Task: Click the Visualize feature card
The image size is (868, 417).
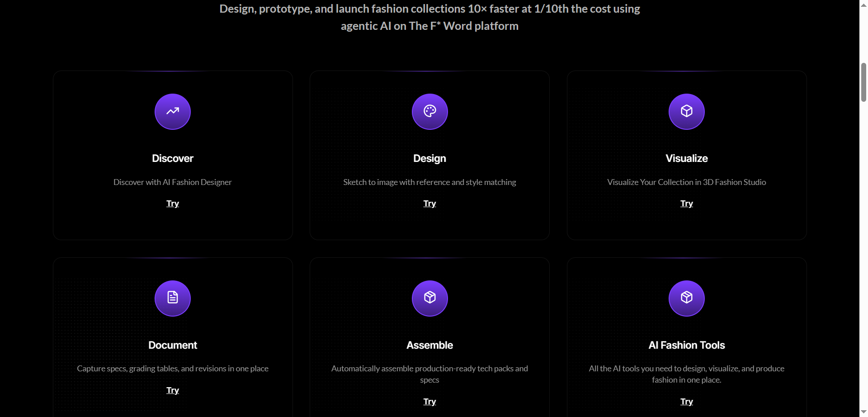Action: 686,155
